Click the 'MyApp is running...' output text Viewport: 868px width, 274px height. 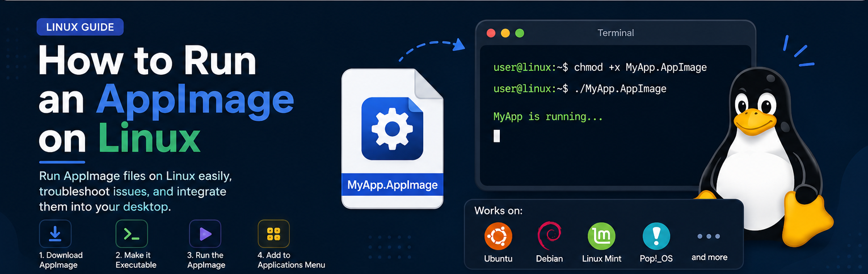[x=548, y=117]
